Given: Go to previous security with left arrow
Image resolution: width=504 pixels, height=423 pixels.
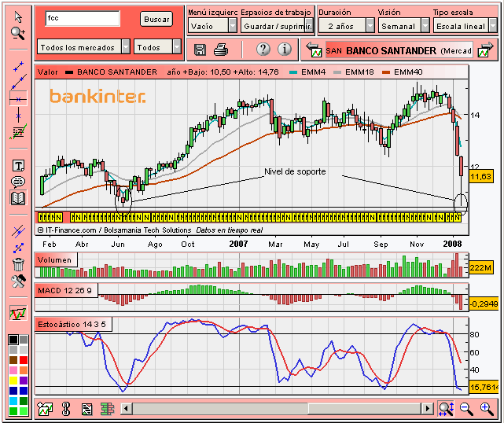Looking at the screenshot, I should tap(314, 50).
